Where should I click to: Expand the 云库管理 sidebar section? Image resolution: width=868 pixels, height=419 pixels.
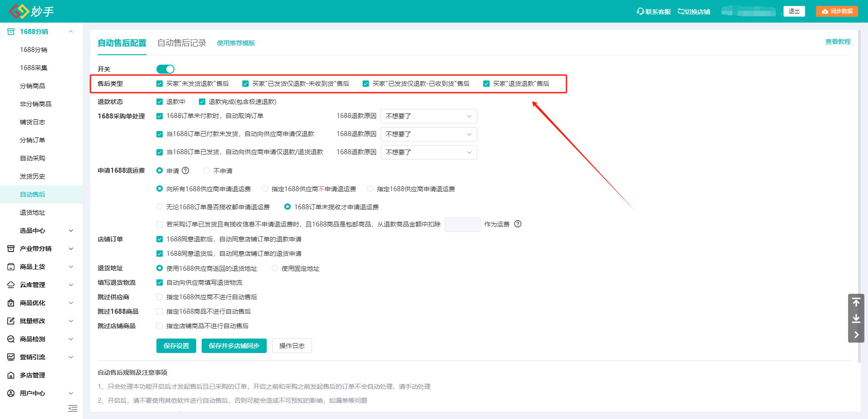[x=71, y=285]
